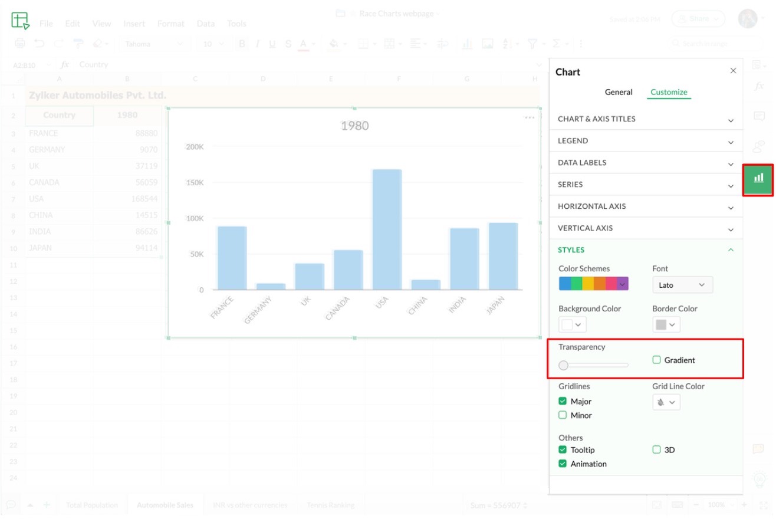Click the print icon in toolbar
This screenshot has height=532, width=776.
tap(20, 44)
